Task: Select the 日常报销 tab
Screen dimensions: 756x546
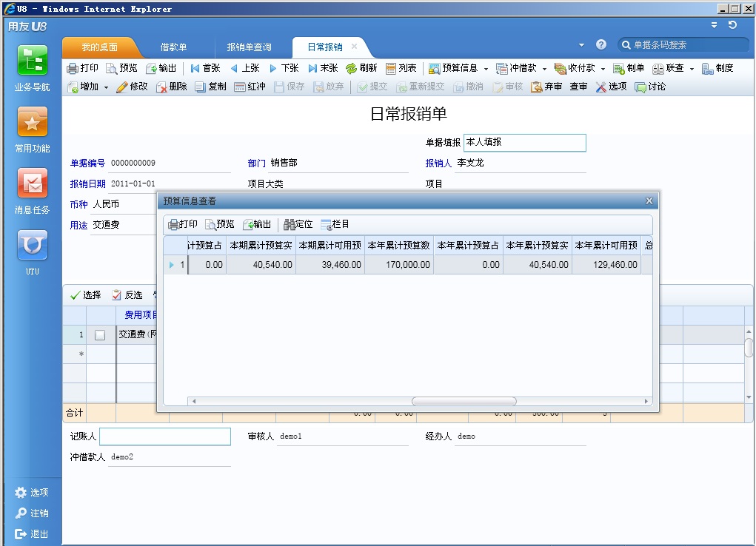Action: click(325, 47)
